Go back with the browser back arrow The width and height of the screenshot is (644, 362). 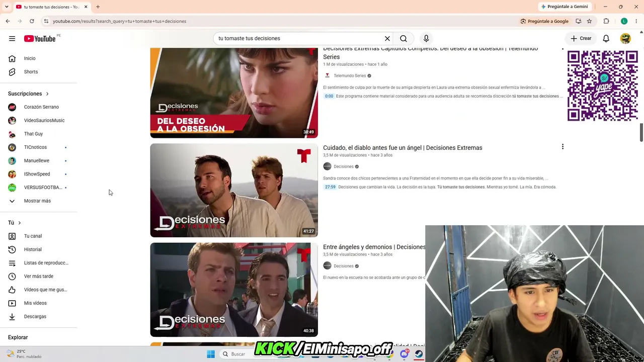click(x=8, y=21)
